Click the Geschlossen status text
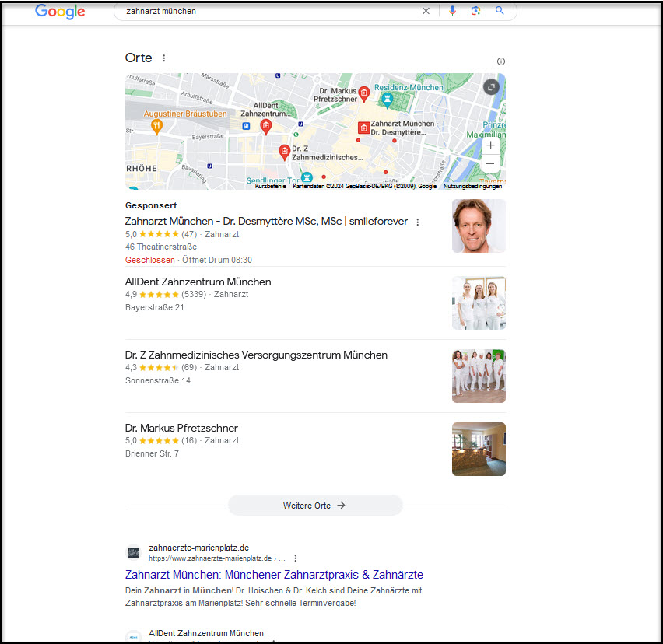 tap(150, 261)
